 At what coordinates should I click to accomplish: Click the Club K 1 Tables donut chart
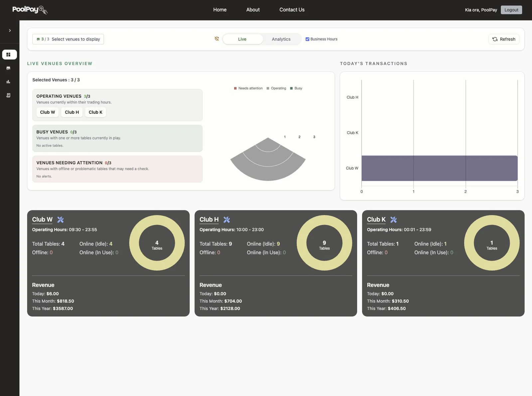(492, 243)
